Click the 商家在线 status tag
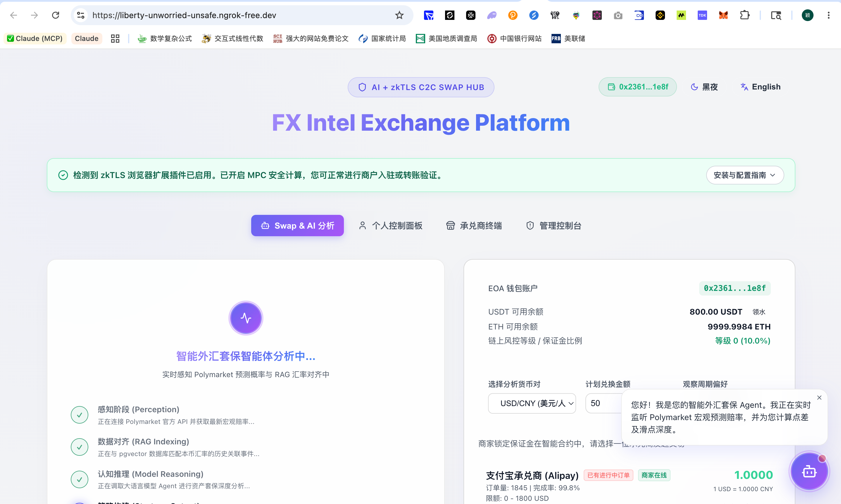This screenshot has width=841, height=504. (x=654, y=475)
